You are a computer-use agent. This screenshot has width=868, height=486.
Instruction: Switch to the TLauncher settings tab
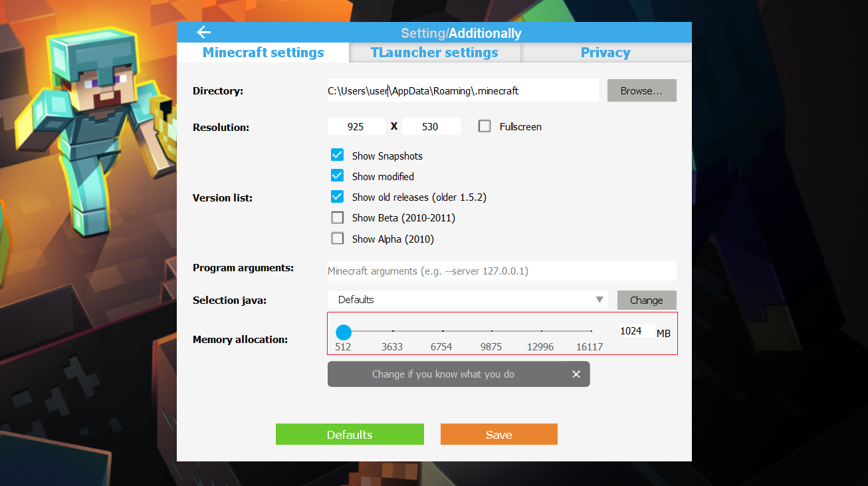[434, 53]
